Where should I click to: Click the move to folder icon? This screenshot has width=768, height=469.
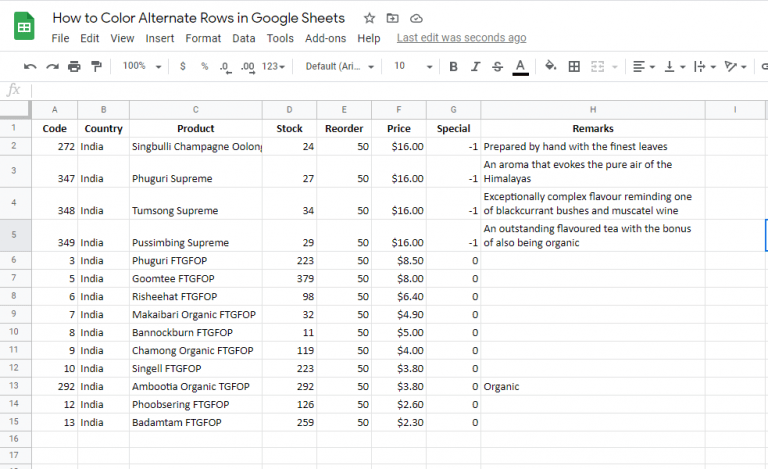coord(392,19)
